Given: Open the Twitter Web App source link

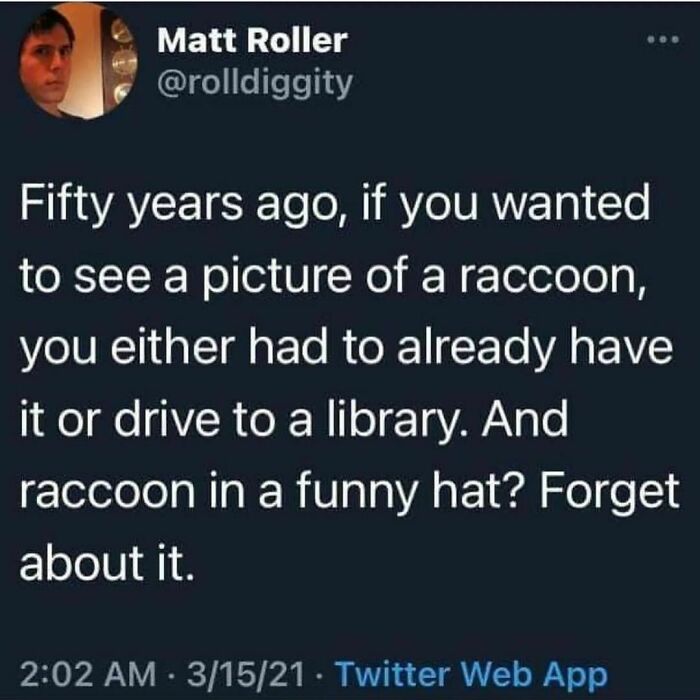Looking at the screenshot, I should click(471, 674).
